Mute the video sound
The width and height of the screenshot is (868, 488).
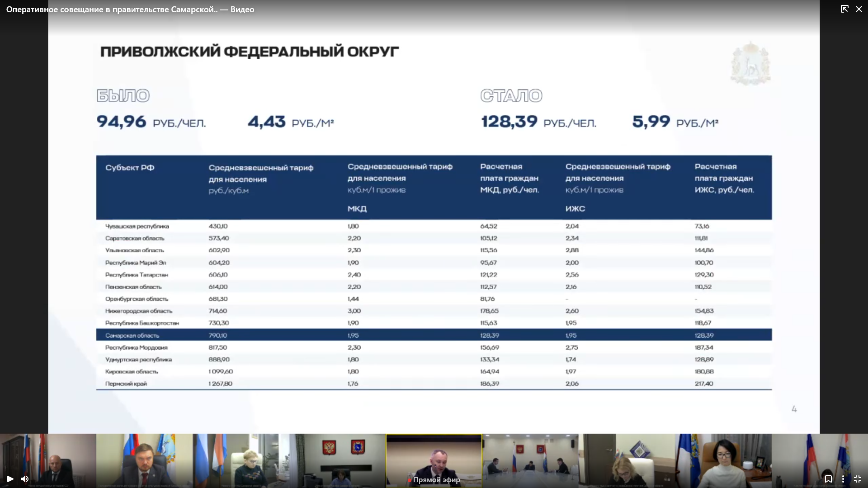click(x=25, y=479)
